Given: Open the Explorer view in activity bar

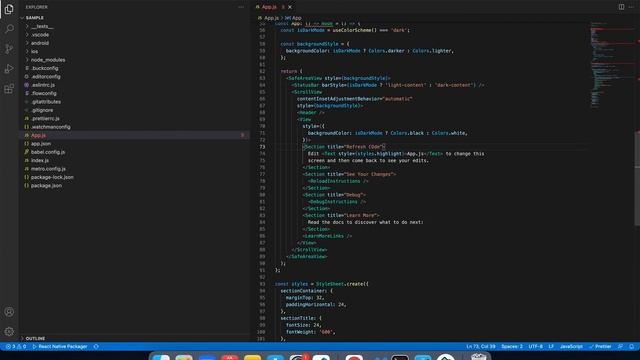Looking at the screenshot, I should coord(9,9).
